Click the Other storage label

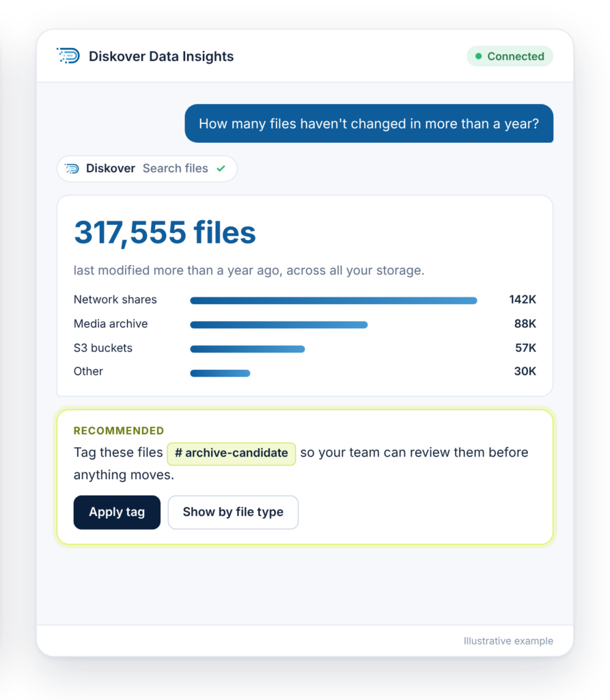88,371
